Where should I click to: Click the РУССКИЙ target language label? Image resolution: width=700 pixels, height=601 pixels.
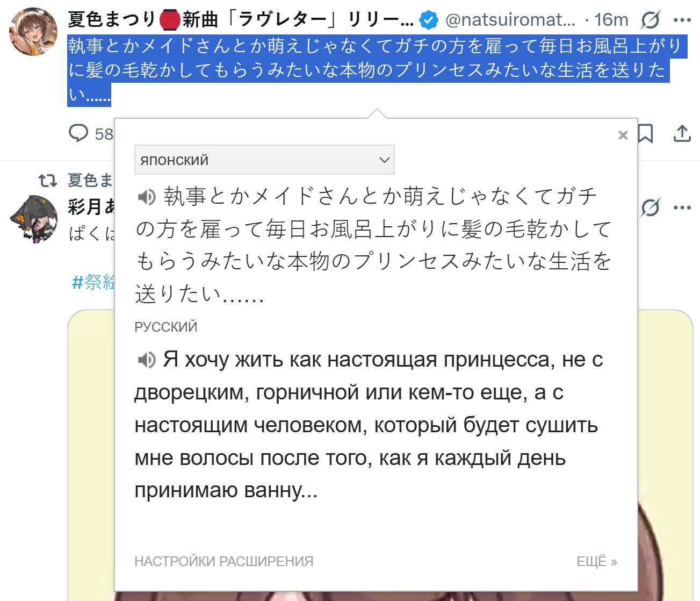click(x=166, y=327)
